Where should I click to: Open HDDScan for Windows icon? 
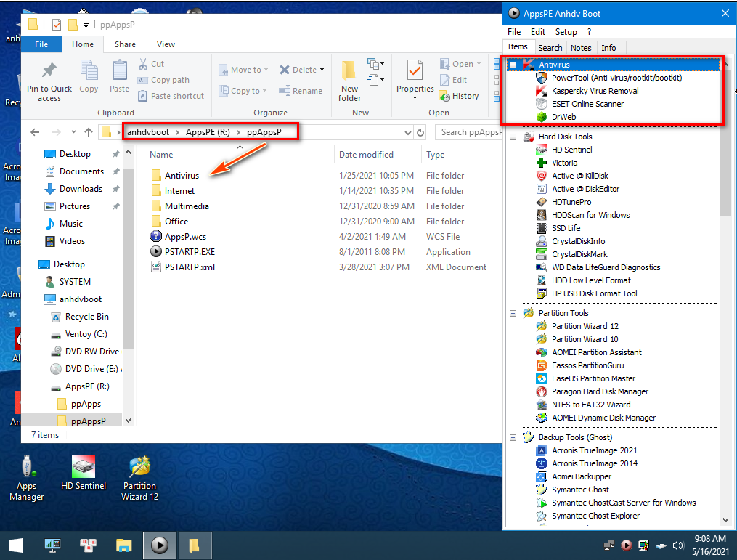[542, 215]
